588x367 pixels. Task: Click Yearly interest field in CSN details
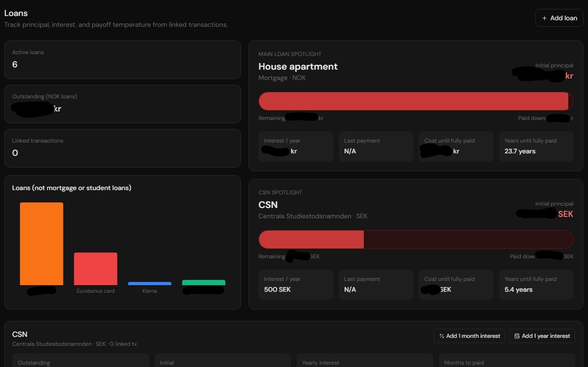[x=365, y=360]
